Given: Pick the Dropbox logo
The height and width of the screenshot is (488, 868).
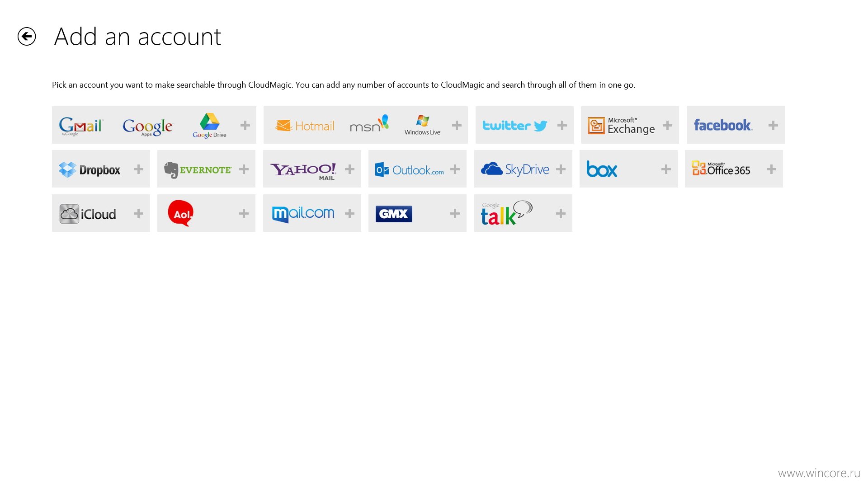Looking at the screenshot, I should [90, 169].
